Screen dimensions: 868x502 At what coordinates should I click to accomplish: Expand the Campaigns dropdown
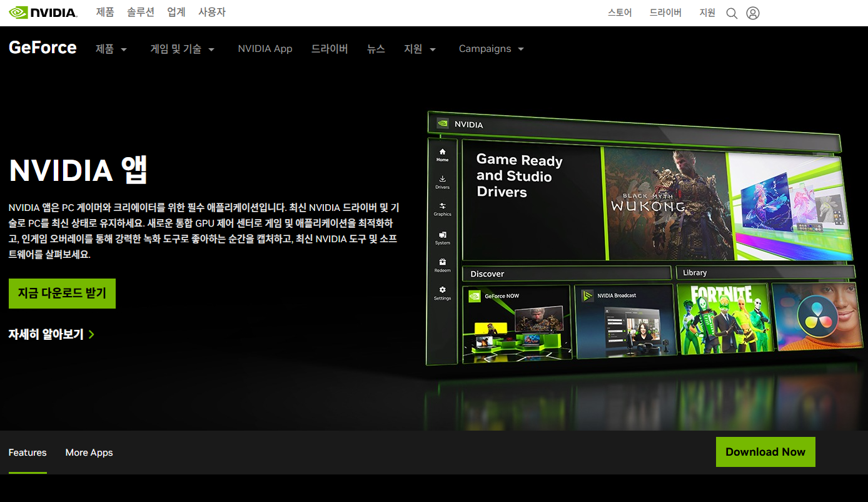click(x=492, y=49)
